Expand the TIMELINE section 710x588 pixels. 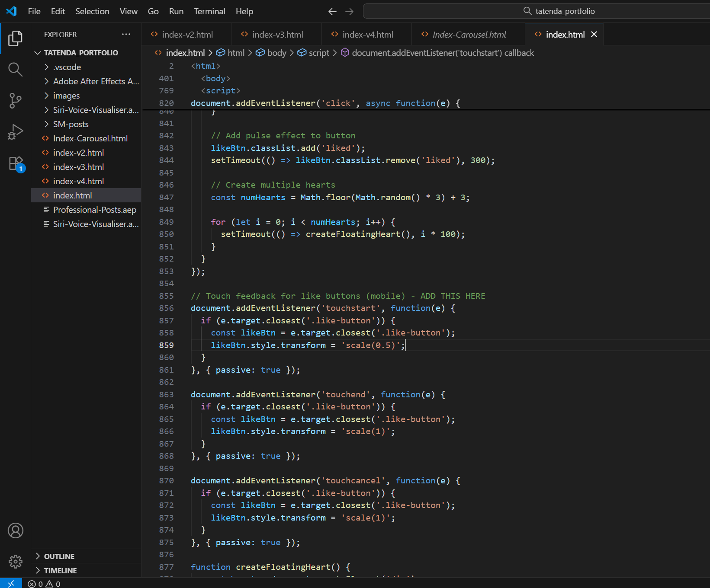[60, 571]
